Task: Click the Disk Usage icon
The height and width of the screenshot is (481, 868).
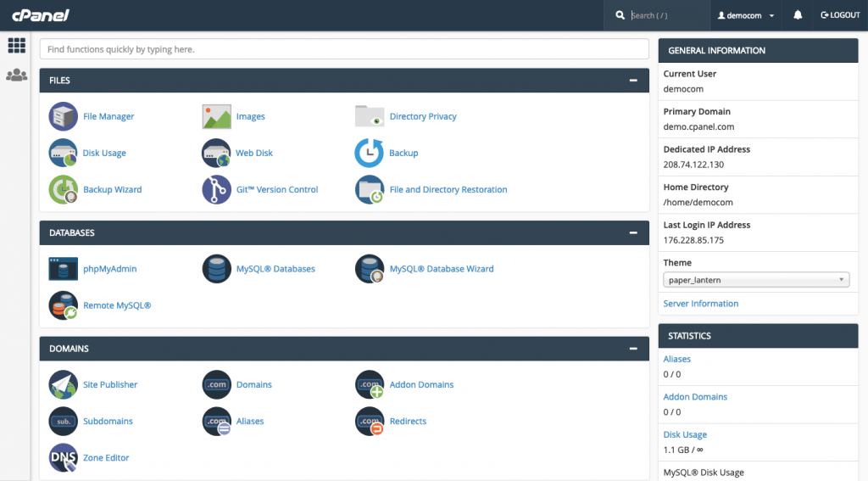Action: point(63,153)
